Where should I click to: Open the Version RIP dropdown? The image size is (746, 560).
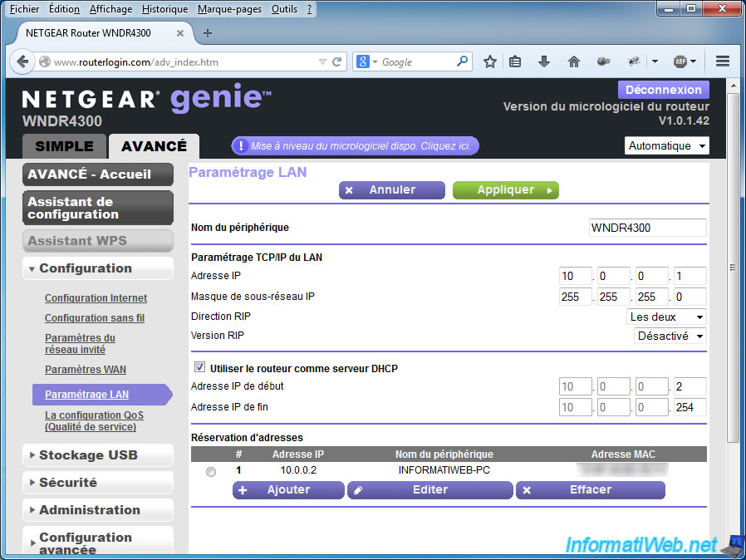(x=670, y=336)
